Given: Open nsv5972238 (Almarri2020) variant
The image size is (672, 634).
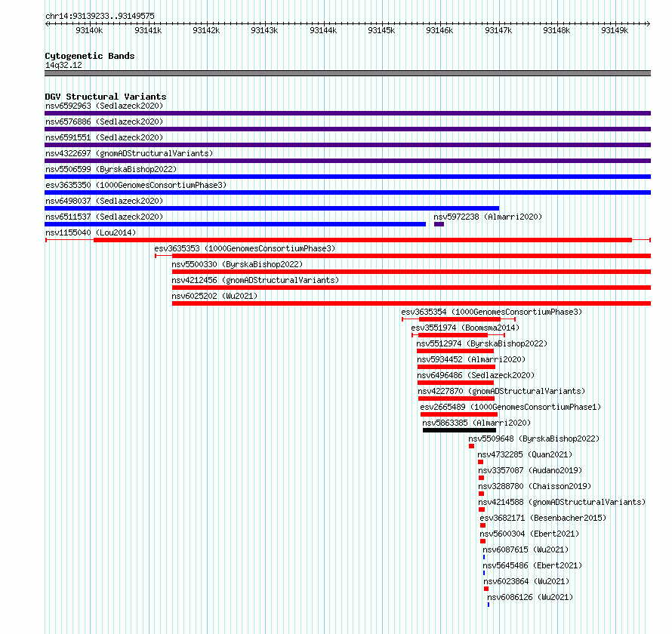Looking at the screenshot, I should point(488,217).
